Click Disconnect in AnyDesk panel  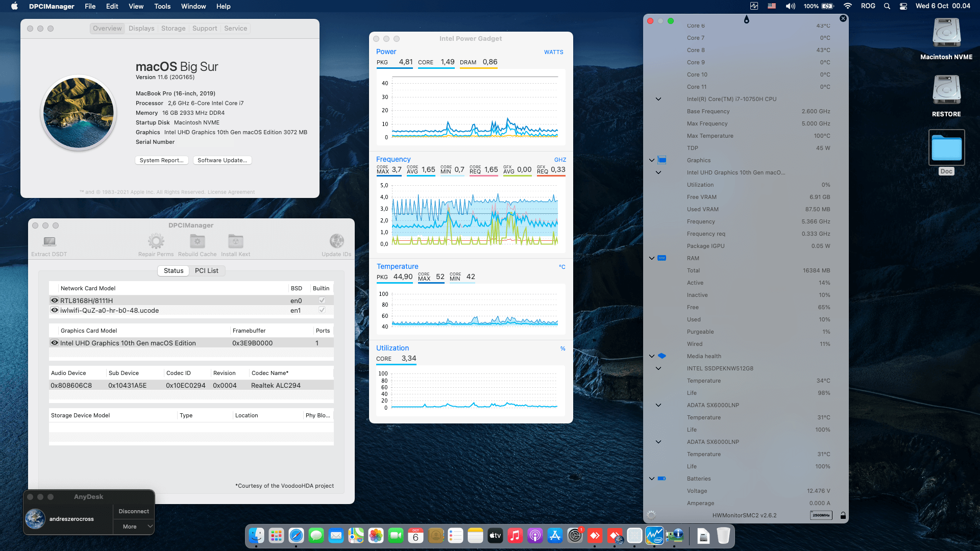tap(134, 511)
